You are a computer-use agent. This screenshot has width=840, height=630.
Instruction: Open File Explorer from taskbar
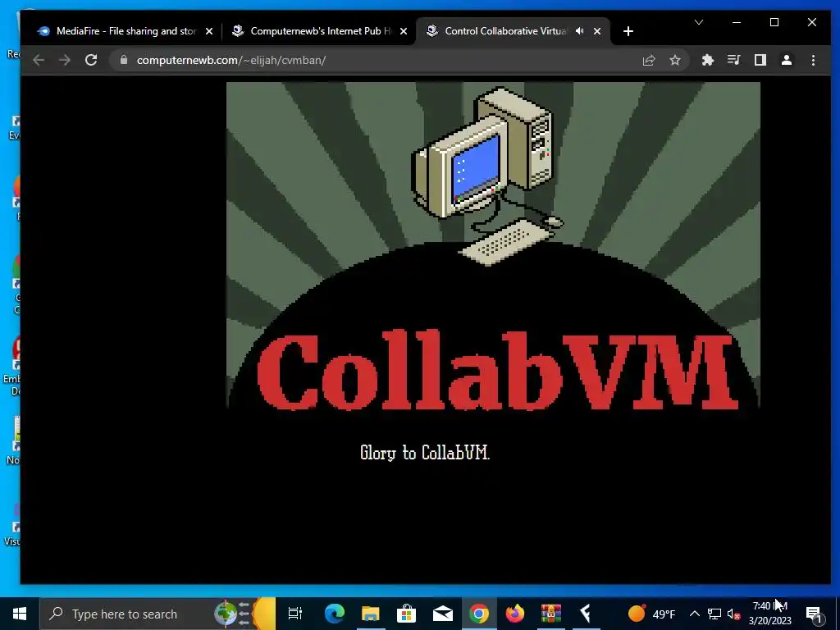tap(370, 614)
